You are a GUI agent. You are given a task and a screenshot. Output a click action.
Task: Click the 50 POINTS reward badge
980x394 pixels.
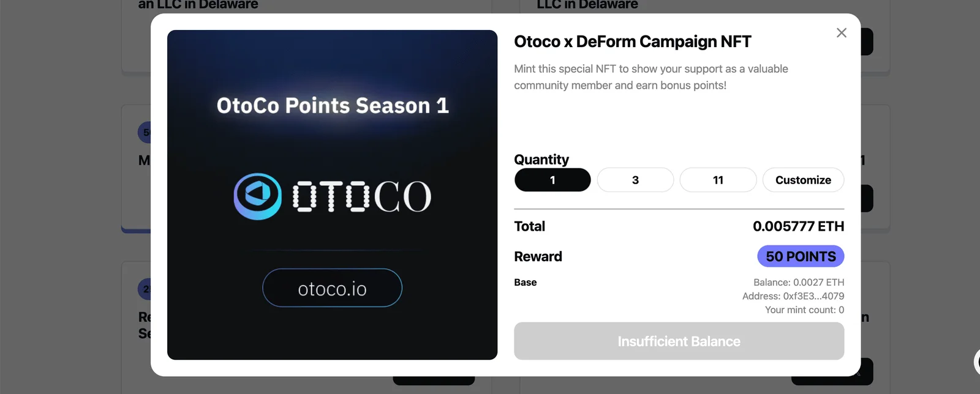tap(801, 256)
